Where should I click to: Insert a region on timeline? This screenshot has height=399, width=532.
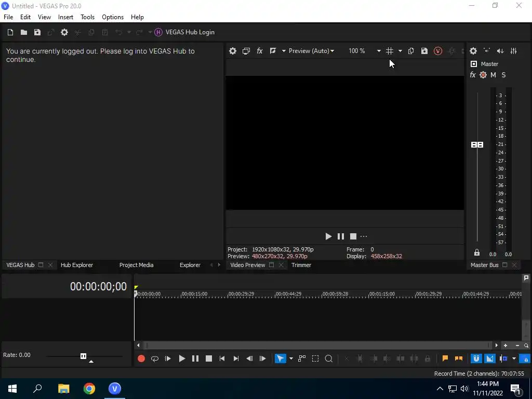click(x=459, y=358)
